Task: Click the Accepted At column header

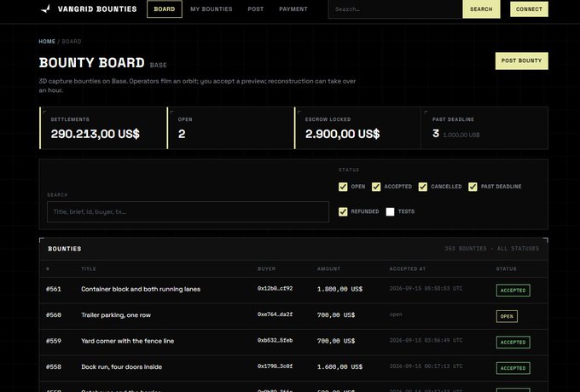Action: [407, 268]
